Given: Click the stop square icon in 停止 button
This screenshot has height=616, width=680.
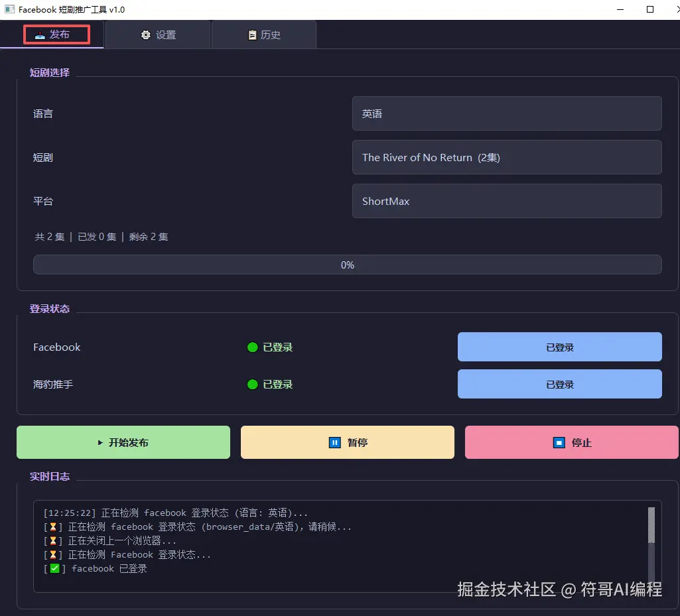Looking at the screenshot, I should (559, 442).
